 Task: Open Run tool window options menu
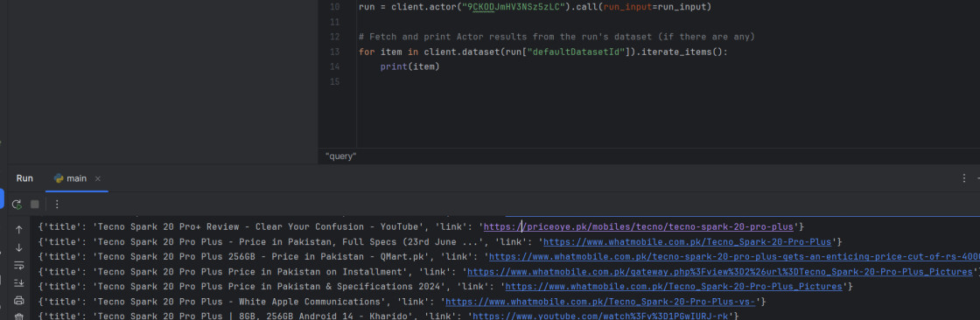point(963,178)
